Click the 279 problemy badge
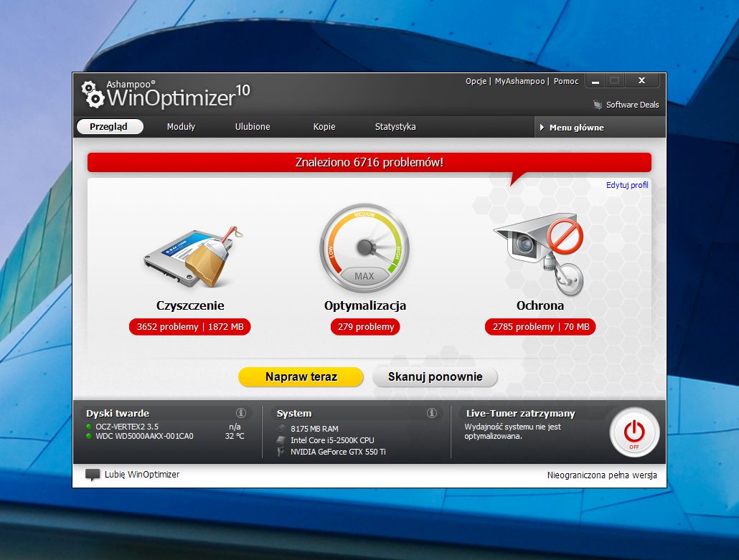Viewport: 739px width, 560px height. 365,327
